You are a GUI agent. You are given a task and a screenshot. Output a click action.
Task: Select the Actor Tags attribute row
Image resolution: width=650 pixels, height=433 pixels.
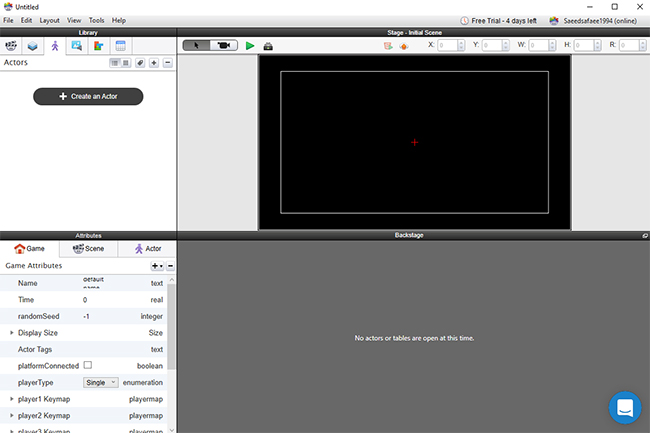[83, 349]
